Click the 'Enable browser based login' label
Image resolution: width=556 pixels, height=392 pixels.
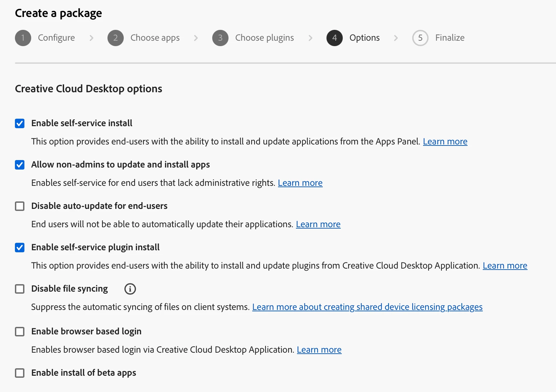pyautogui.click(x=86, y=331)
